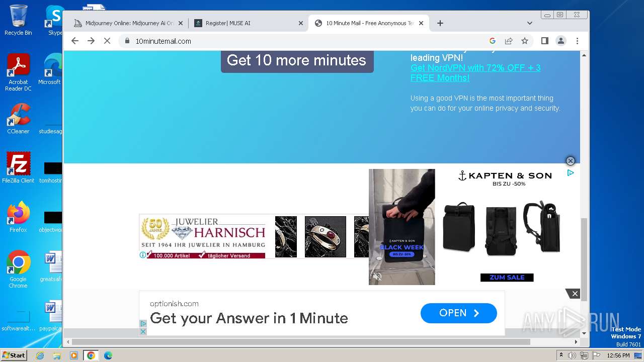Click the info icon on Harnisch ad

click(143, 255)
